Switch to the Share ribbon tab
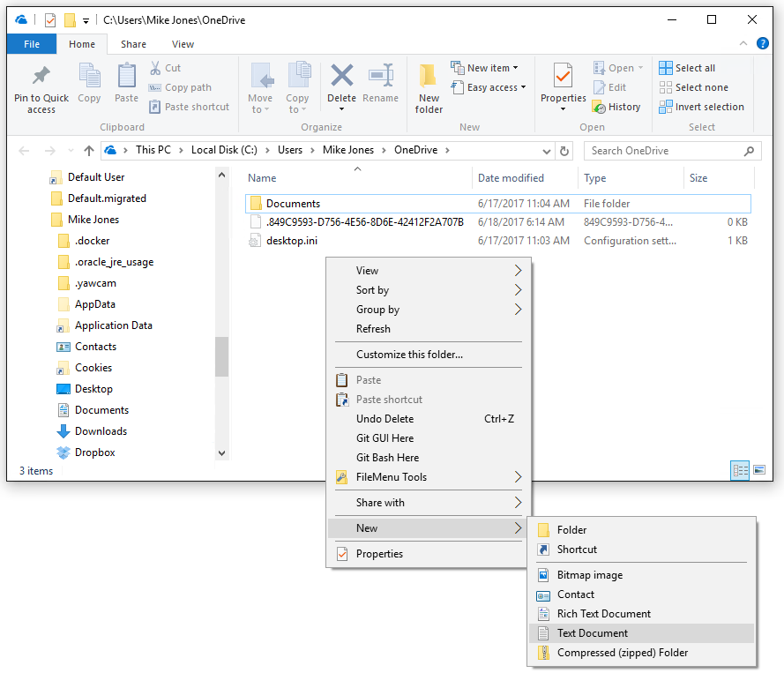 (133, 44)
